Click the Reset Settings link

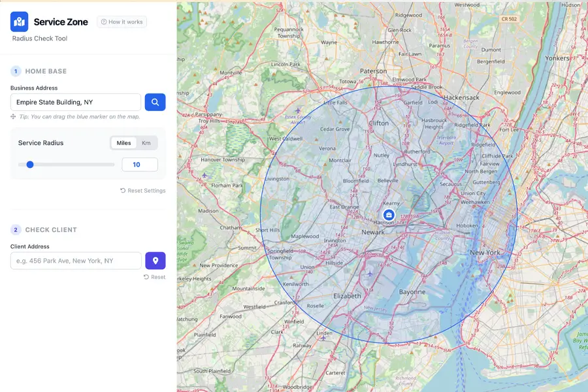[x=143, y=191]
